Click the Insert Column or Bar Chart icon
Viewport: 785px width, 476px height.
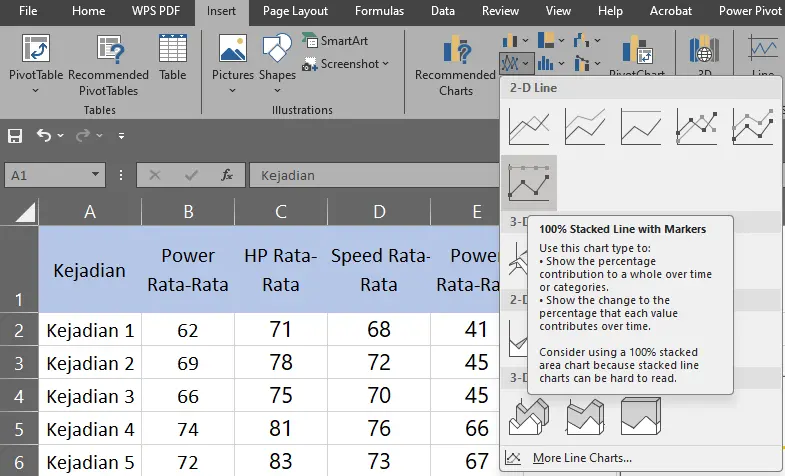tap(509, 40)
